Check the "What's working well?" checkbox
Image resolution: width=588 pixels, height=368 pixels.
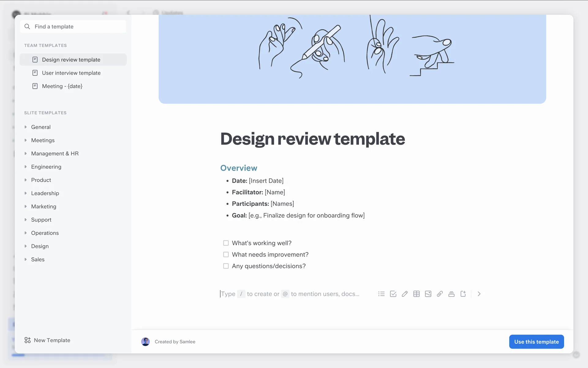point(226,243)
